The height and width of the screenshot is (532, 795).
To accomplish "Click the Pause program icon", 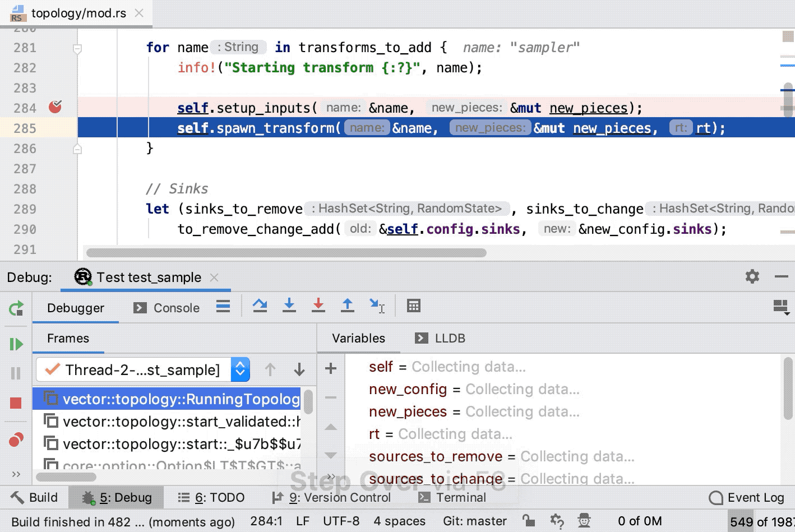I will [x=16, y=373].
